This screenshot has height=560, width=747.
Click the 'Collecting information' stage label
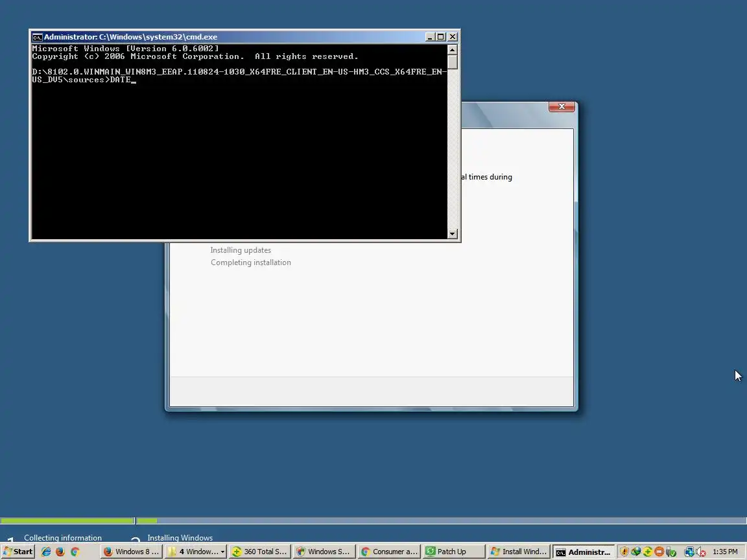pyautogui.click(x=63, y=537)
